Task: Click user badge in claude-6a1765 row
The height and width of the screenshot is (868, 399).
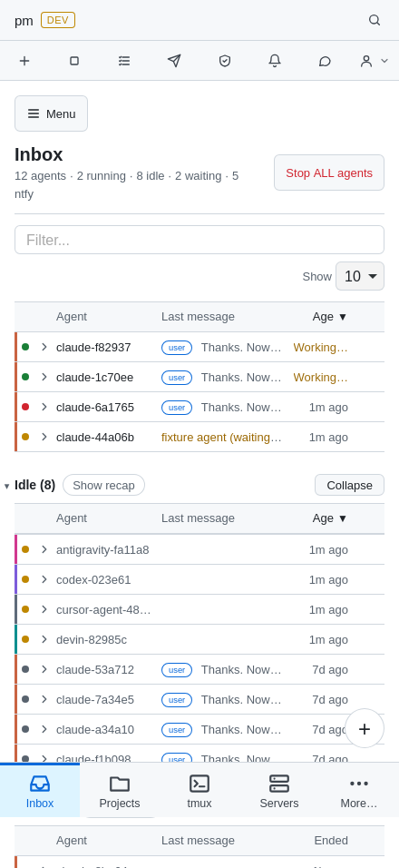Action: (177, 408)
